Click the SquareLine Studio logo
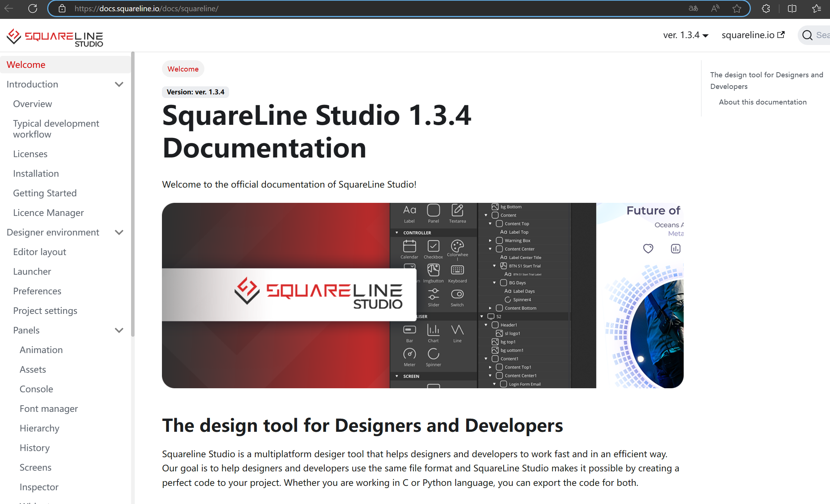Screen dimensions: 830x504 pos(54,36)
